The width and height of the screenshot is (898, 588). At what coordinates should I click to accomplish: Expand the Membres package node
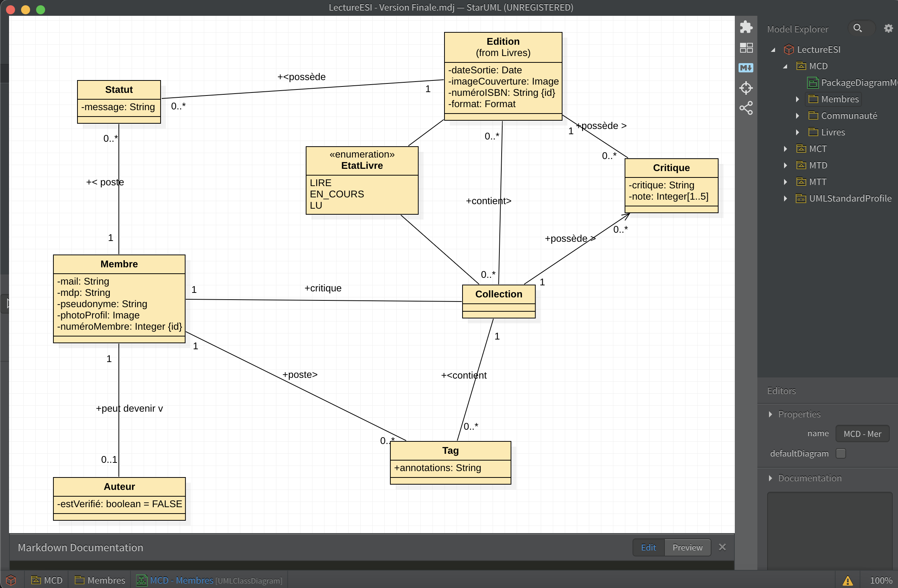tap(797, 99)
